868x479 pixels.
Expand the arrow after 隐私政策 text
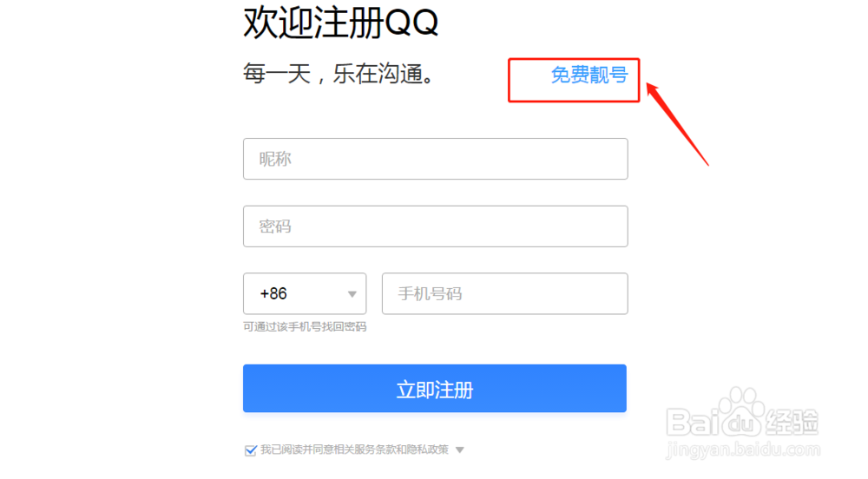click(x=459, y=450)
